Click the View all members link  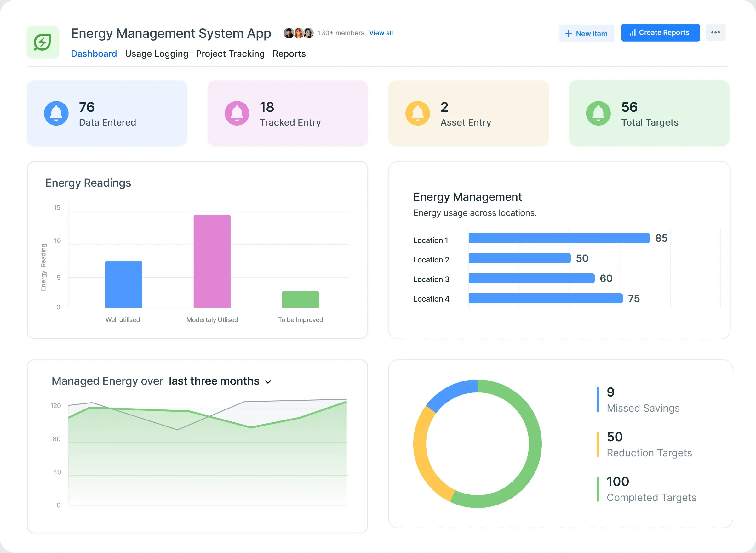381,33
